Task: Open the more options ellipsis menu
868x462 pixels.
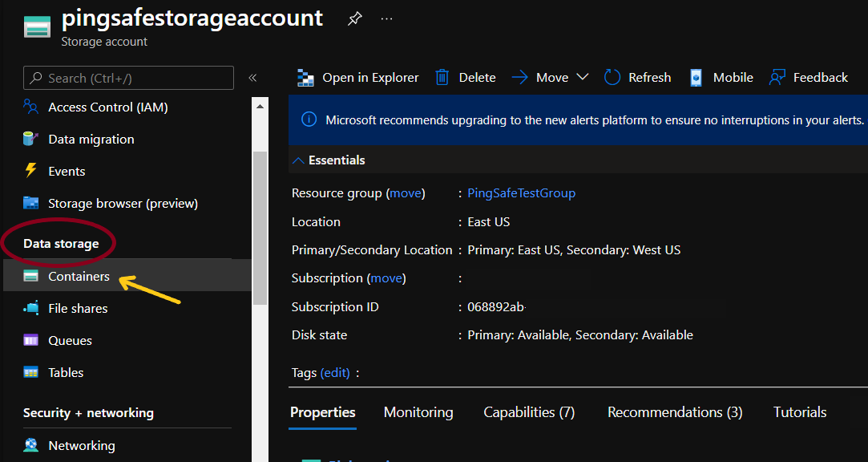Action: click(386, 19)
